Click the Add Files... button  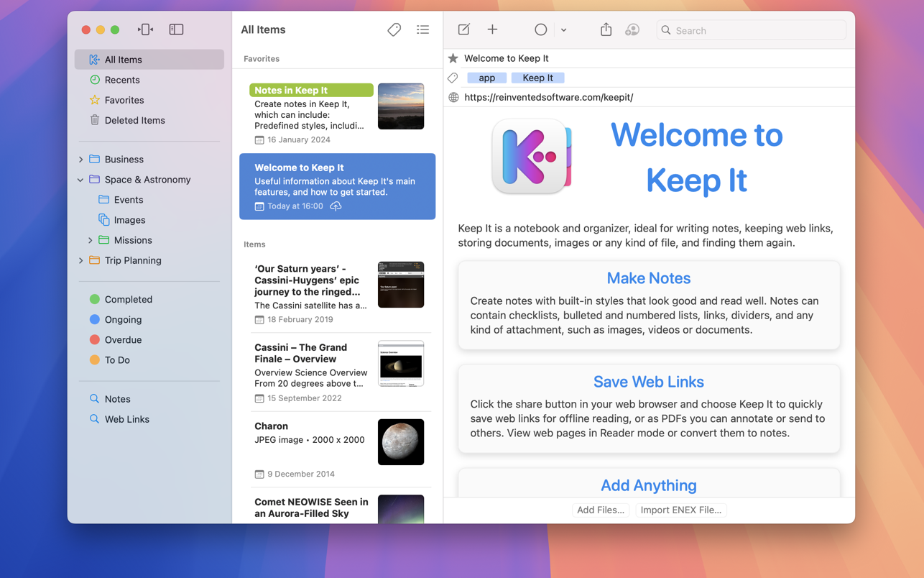coord(601,510)
